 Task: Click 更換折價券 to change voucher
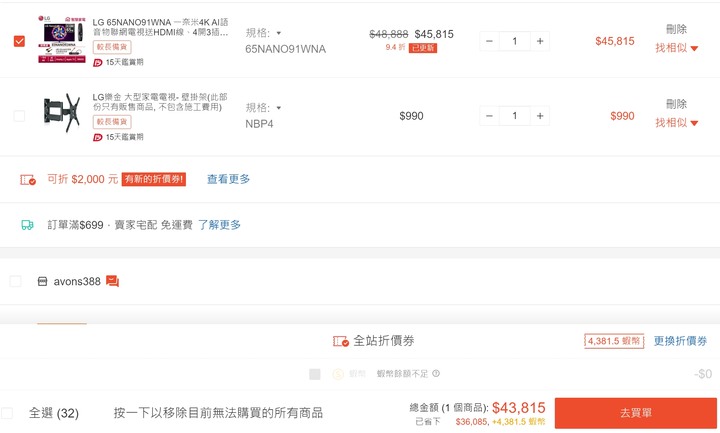(x=680, y=341)
